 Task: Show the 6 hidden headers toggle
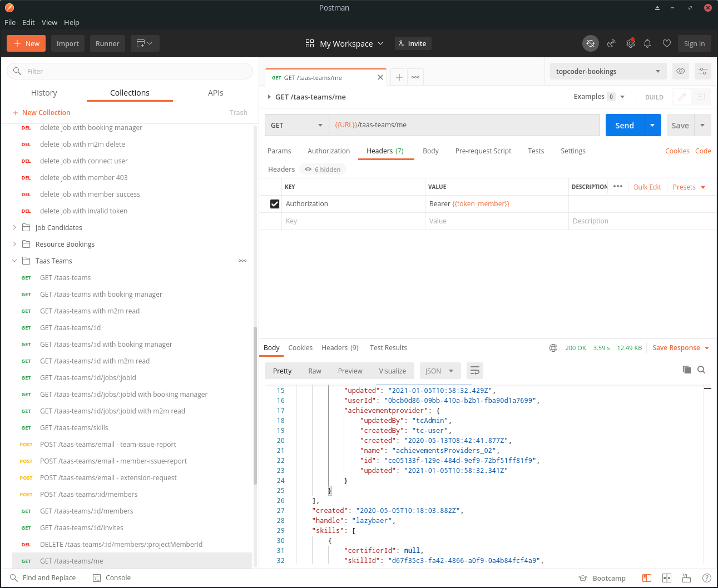click(323, 170)
